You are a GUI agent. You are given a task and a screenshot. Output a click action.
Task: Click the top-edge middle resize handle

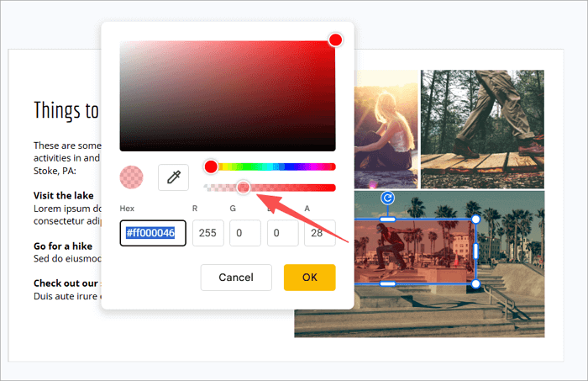point(388,220)
